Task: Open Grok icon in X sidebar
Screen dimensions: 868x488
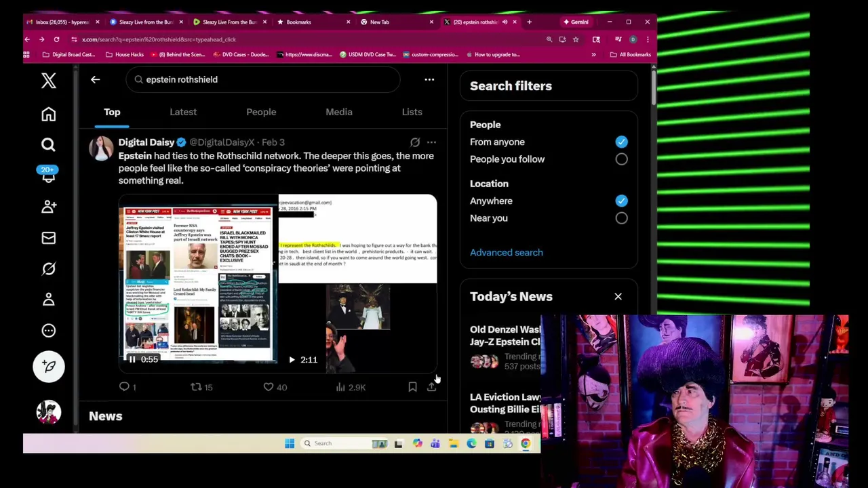Action: pos(48,269)
